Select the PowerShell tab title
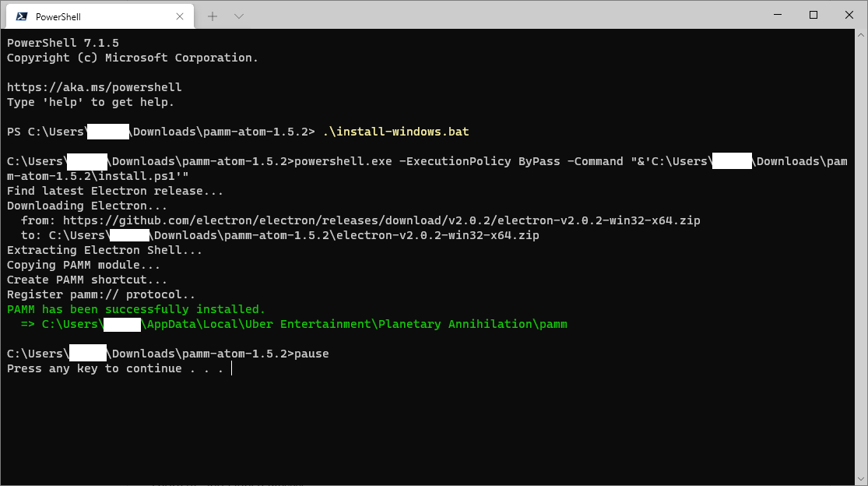The width and height of the screenshot is (868, 486). click(58, 16)
